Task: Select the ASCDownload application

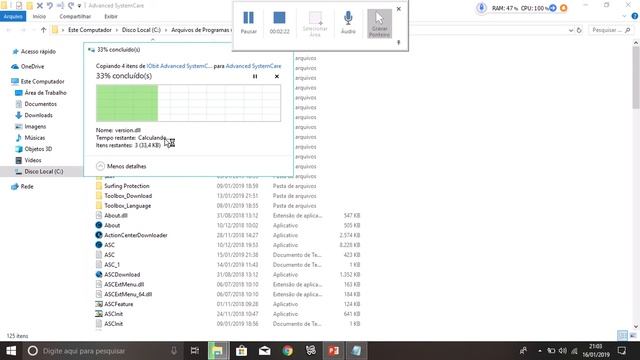Action: (x=122, y=274)
